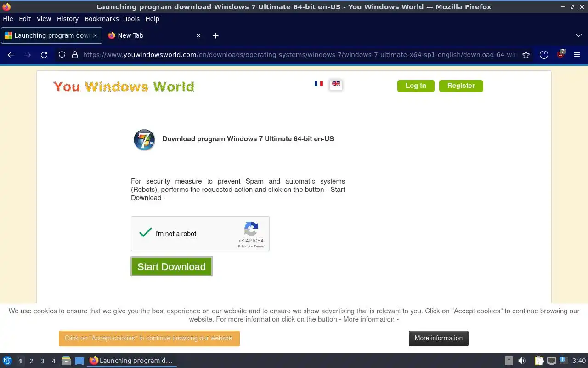Viewport: 588px width, 368px height.
Task: Open the reCAPTCHA Privacy link
Action: coord(244,247)
